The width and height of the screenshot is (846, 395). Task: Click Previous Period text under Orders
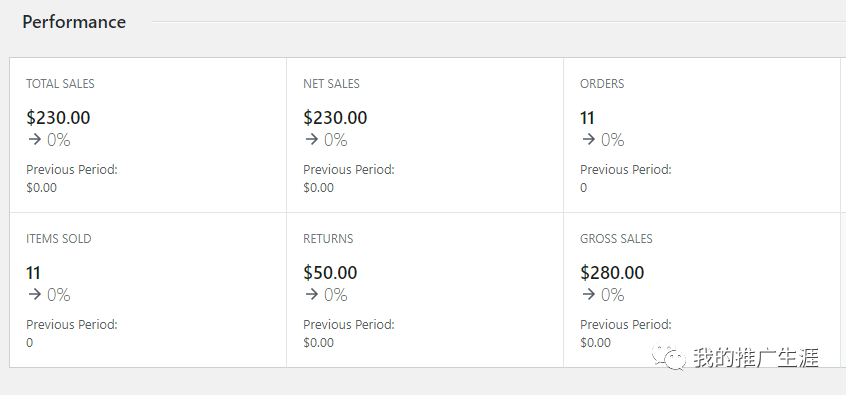click(x=626, y=169)
